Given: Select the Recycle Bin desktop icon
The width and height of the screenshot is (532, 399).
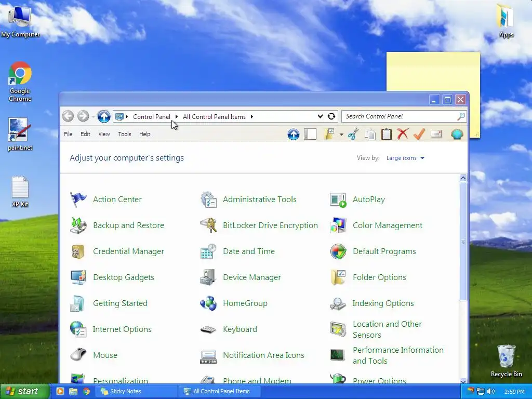Looking at the screenshot, I should pyautogui.click(x=506, y=361).
